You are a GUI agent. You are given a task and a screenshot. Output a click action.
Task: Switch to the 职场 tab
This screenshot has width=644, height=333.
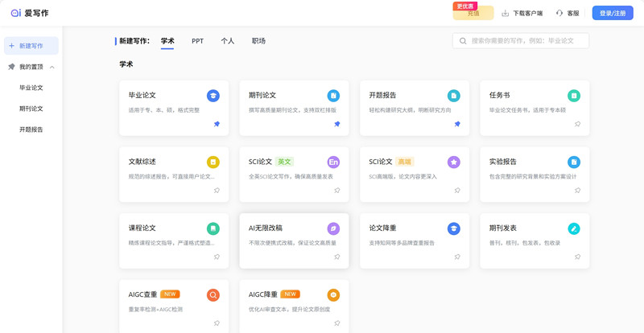click(258, 41)
